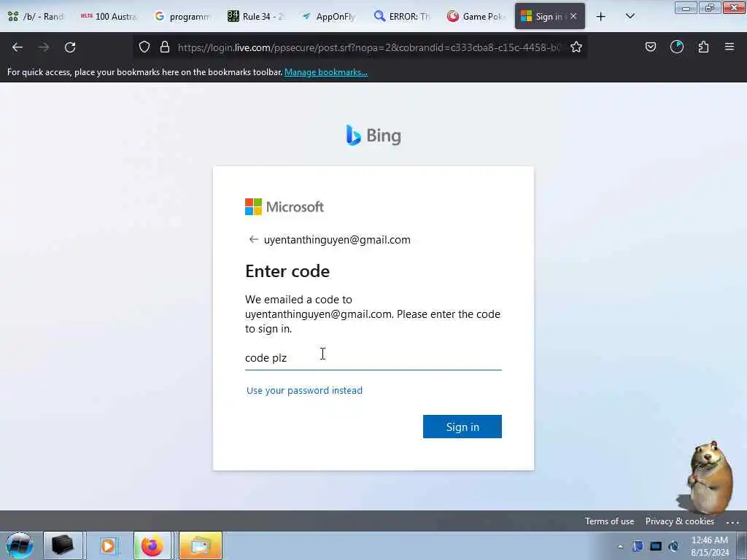
Task: Switch to the ERROR: Th tab
Action: click(402, 16)
